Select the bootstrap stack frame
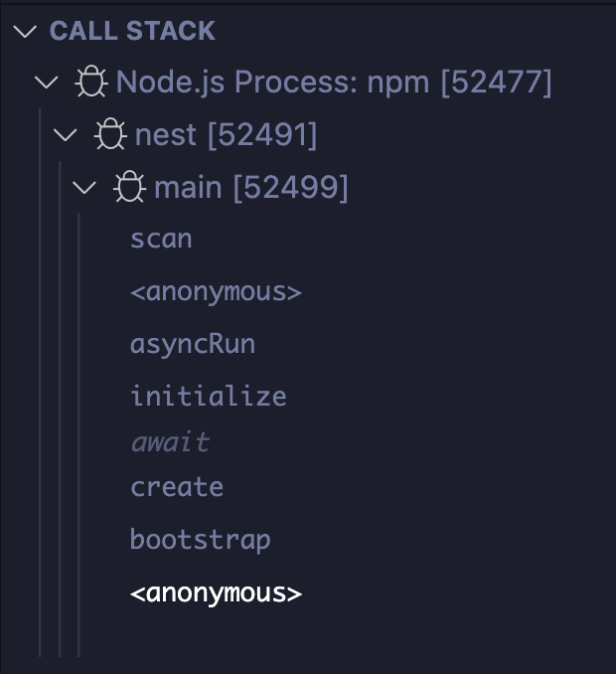The image size is (616, 674). (x=200, y=540)
